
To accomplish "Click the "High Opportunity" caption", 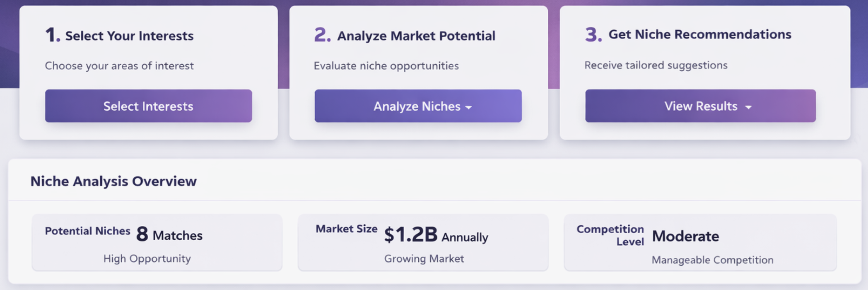I will 147,259.
